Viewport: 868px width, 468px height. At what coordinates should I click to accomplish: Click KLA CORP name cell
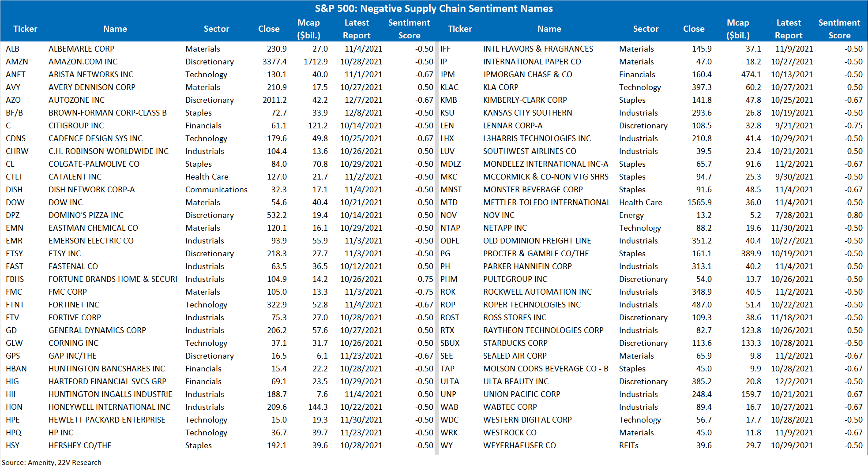[500, 87]
